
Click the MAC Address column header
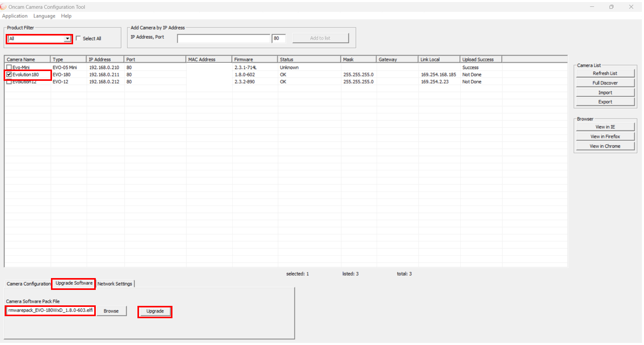(209, 60)
